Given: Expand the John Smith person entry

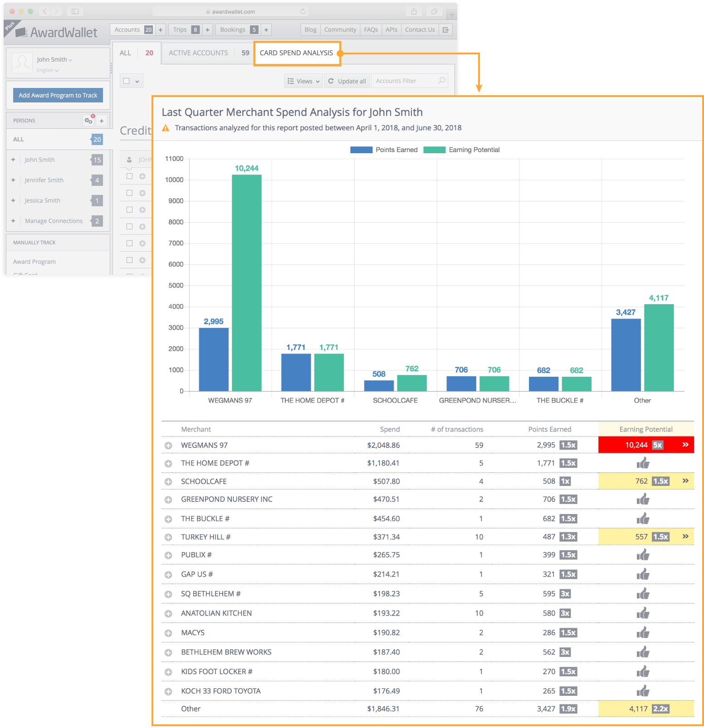Looking at the screenshot, I should [x=13, y=160].
